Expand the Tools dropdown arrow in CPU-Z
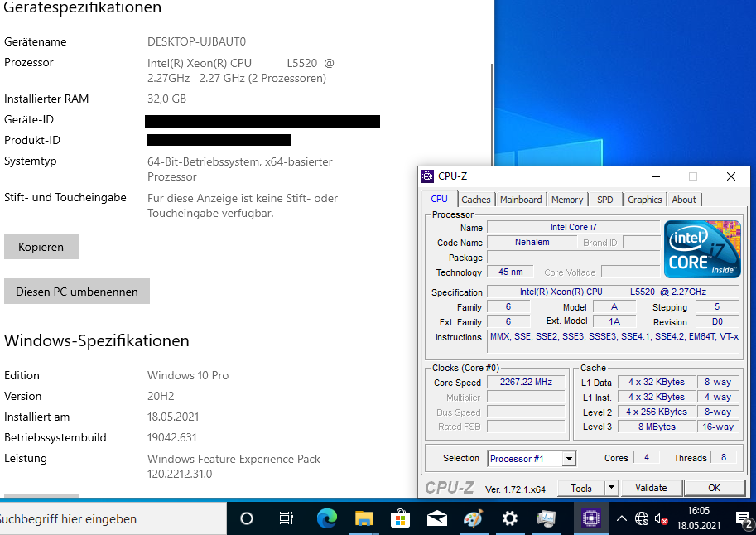 (x=611, y=488)
